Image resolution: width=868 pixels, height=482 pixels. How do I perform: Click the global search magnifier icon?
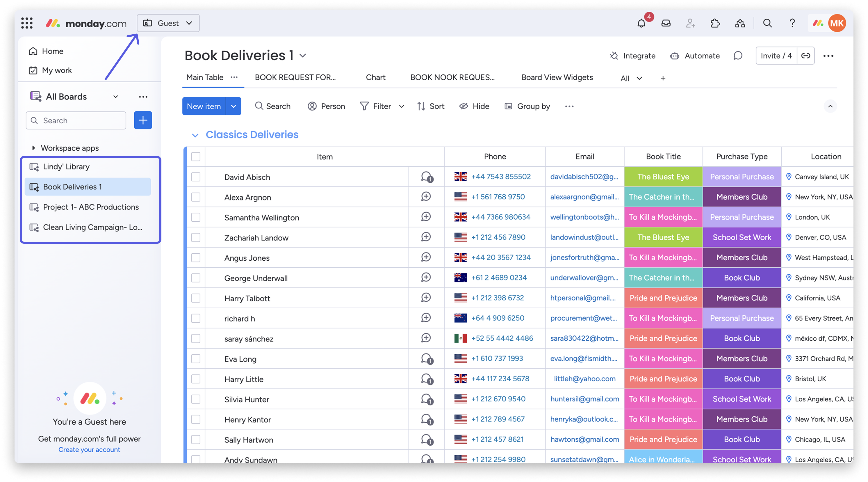(767, 23)
